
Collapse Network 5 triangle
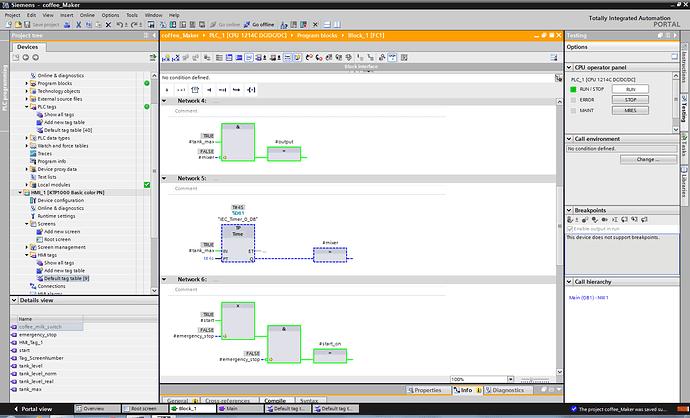(x=164, y=179)
